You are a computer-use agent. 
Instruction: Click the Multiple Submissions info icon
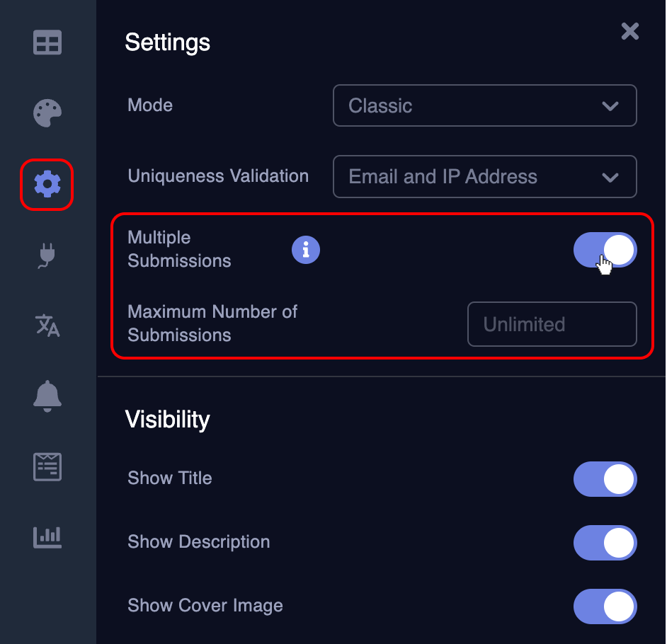click(306, 250)
